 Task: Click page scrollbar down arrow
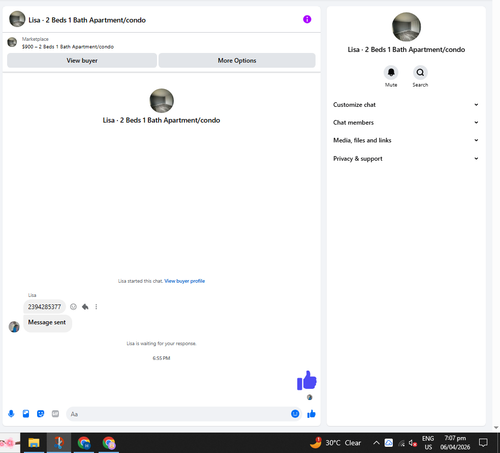pos(496,427)
